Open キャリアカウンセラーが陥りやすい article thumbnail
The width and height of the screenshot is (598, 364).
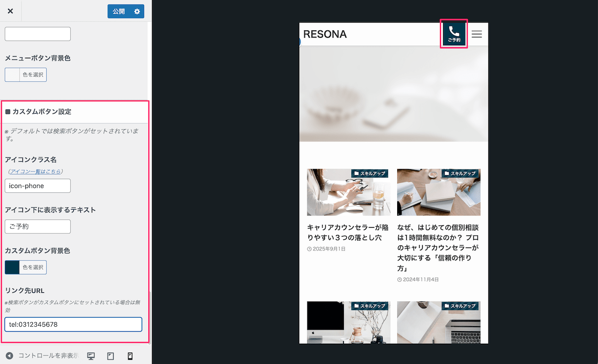tap(349, 192)
